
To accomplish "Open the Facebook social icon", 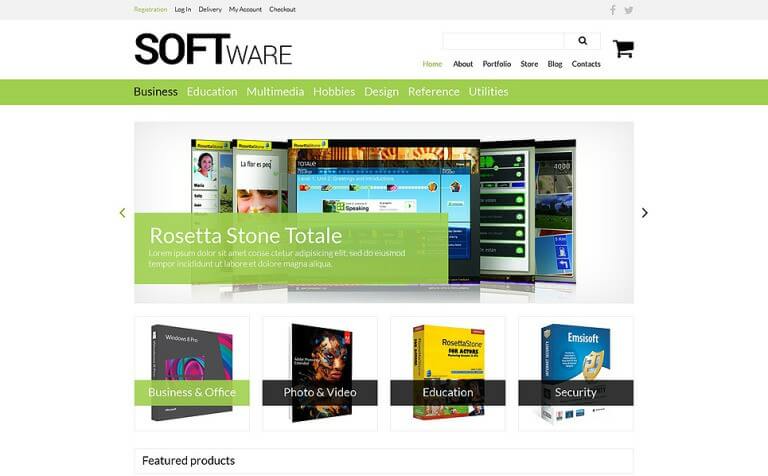I will (613, 10).
